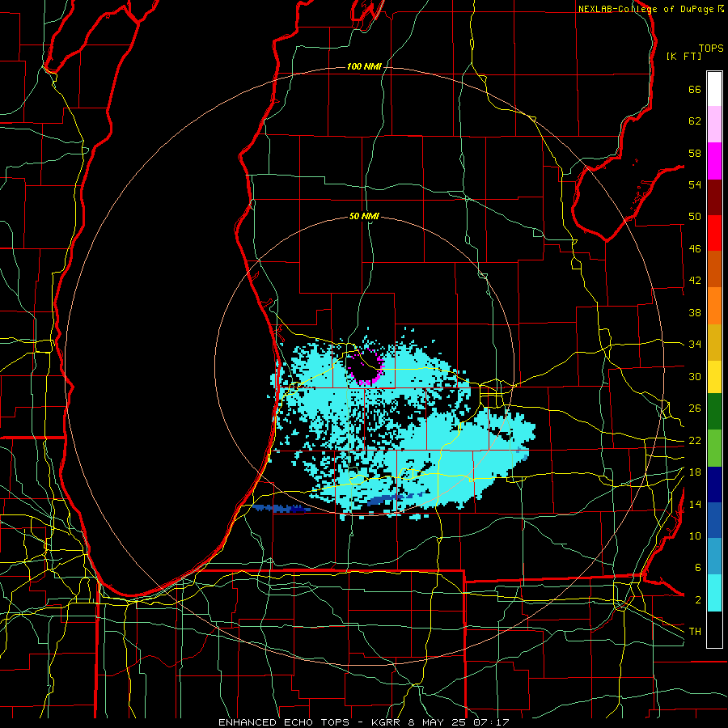Click the NEXLAB-College of DuPage credit text
728x728 pixels.
pyautogui.click(x=651, y=9)
